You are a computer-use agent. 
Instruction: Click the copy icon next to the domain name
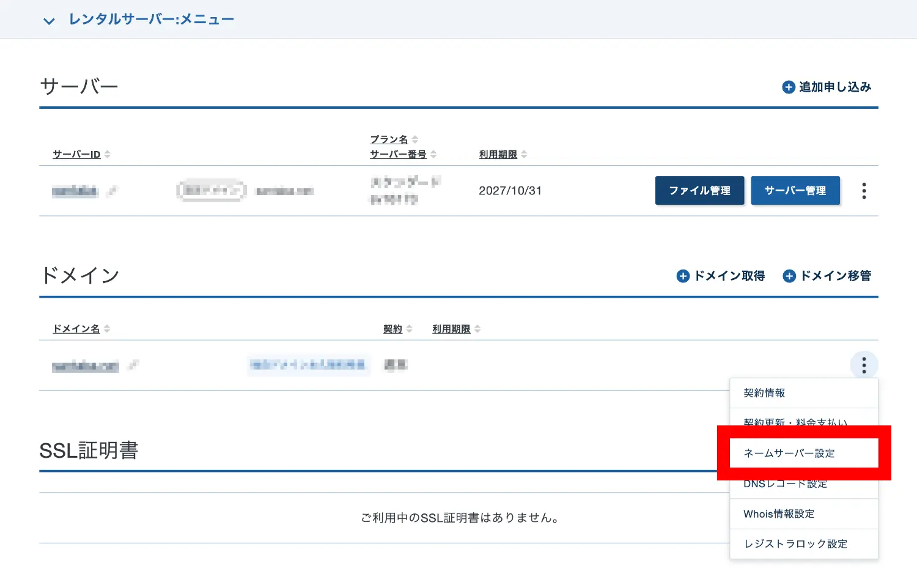click(133, 365)
